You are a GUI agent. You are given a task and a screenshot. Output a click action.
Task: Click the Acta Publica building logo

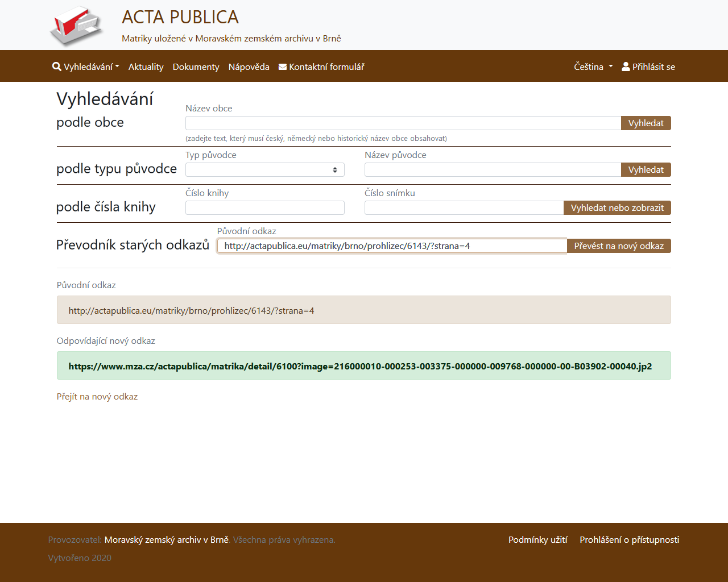pyautogui.click(x=77, y=26)
